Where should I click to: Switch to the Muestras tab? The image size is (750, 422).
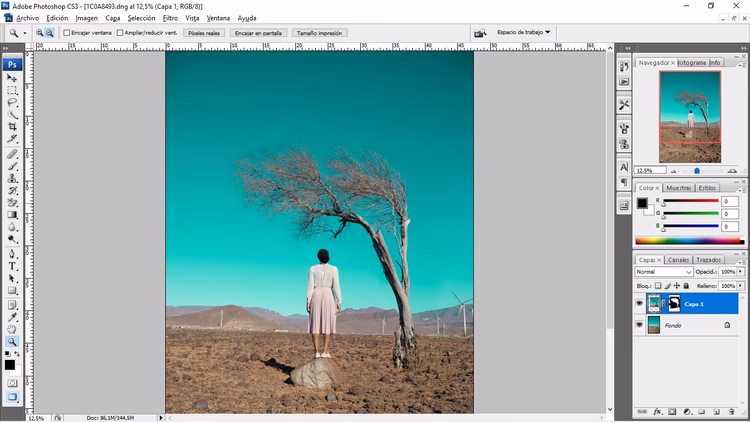[x=679, y=188]
